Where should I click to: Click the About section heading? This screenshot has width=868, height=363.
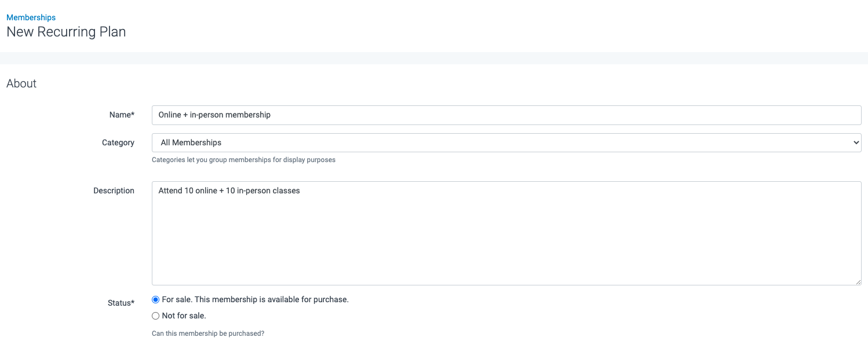pos(21,83)
